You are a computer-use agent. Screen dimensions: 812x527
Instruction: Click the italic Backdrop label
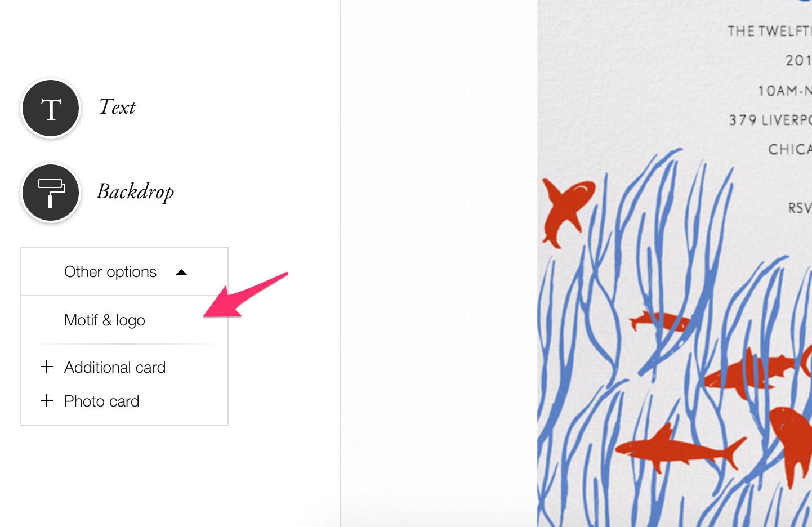[136, 192]
